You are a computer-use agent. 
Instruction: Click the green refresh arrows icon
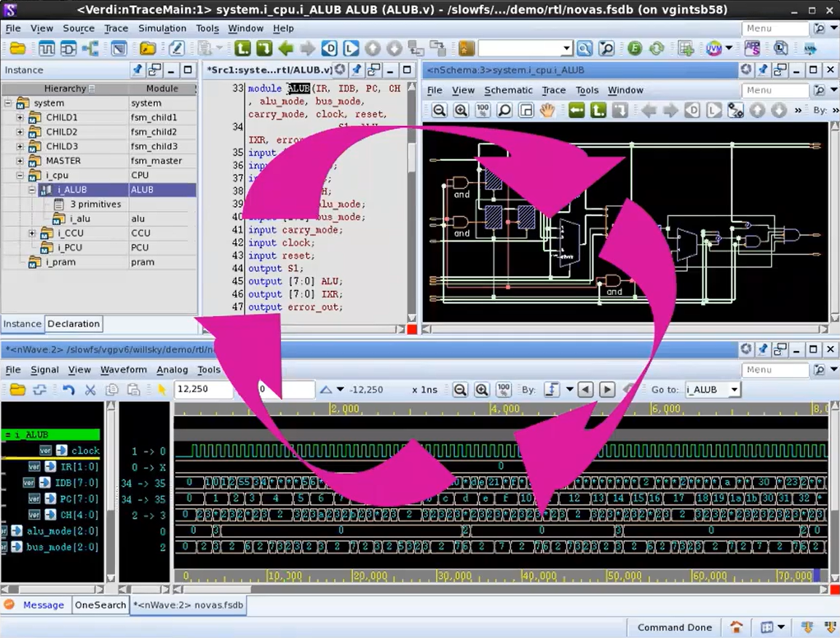(657, 49)
